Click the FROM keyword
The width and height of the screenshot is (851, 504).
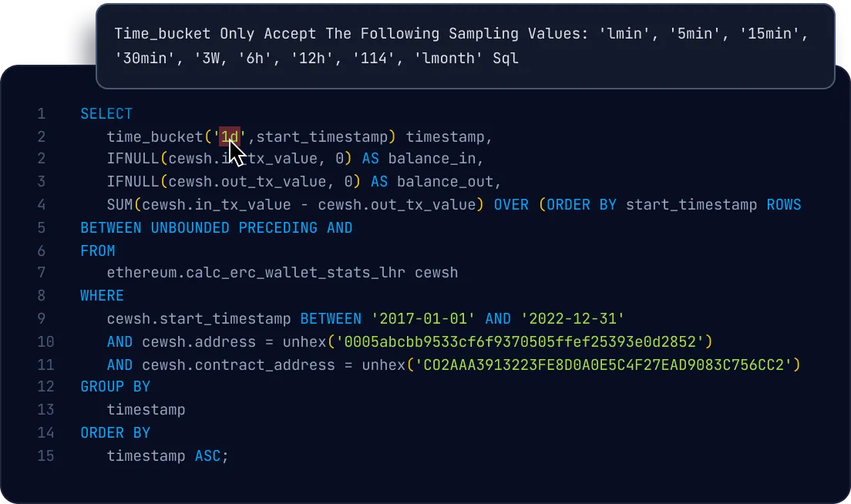pos(98,250)
